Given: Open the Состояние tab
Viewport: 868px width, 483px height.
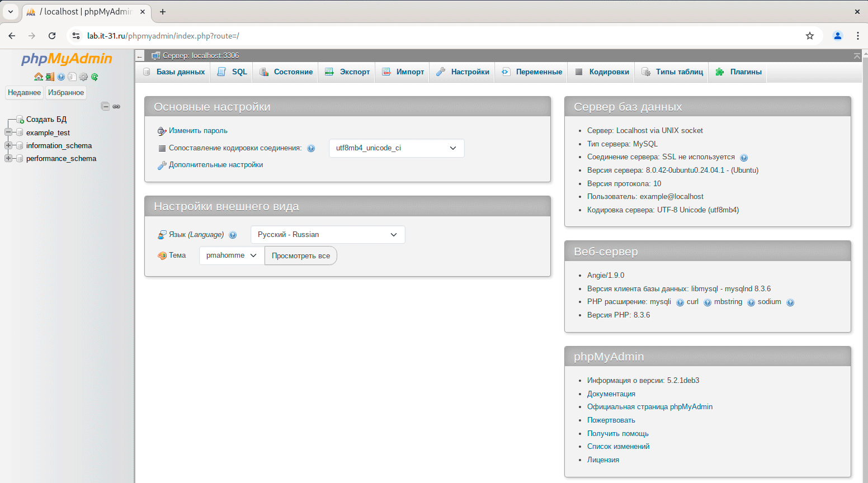Looking at the screenshot, I should (x=286, y=72).
